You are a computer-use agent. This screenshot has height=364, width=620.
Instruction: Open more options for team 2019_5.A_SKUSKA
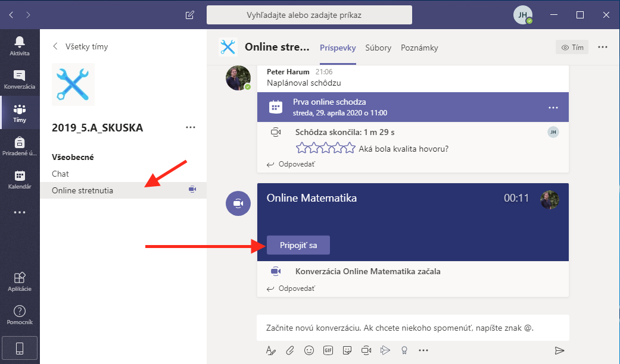pyautogui.click(x=191, y=127)
